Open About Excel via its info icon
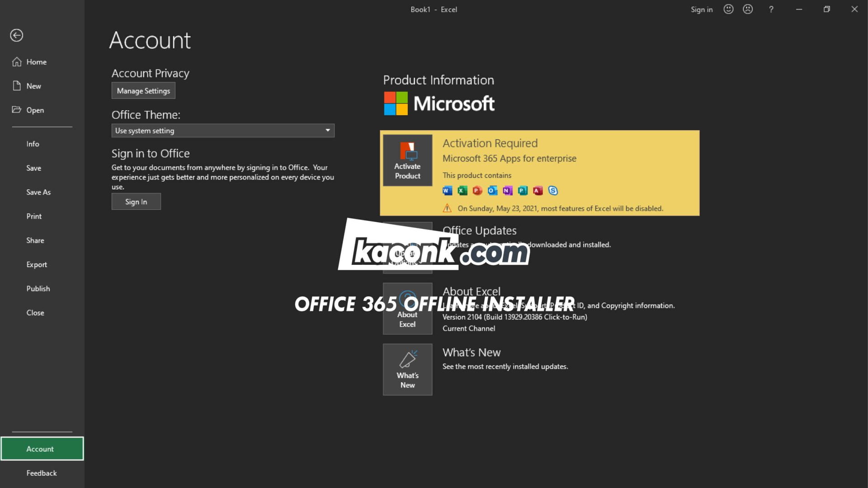Viewport: 868px width, 488px height. coord(407,308)
